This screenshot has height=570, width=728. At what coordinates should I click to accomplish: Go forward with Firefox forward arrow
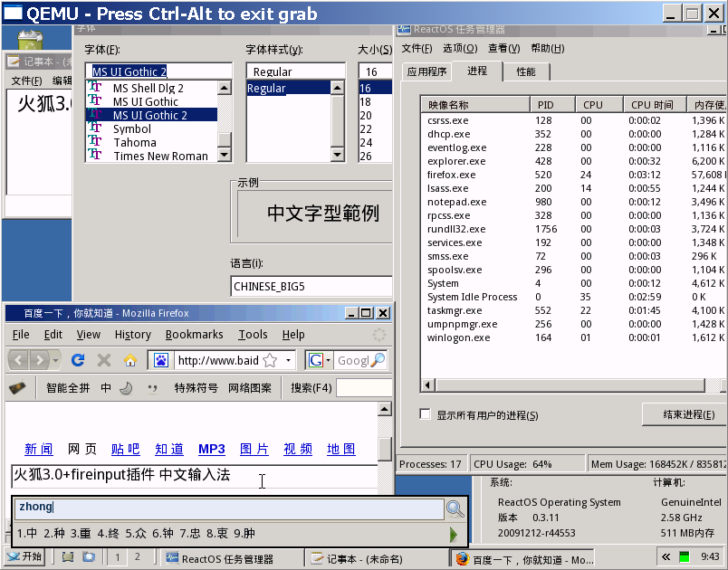[x=40, y=360]
